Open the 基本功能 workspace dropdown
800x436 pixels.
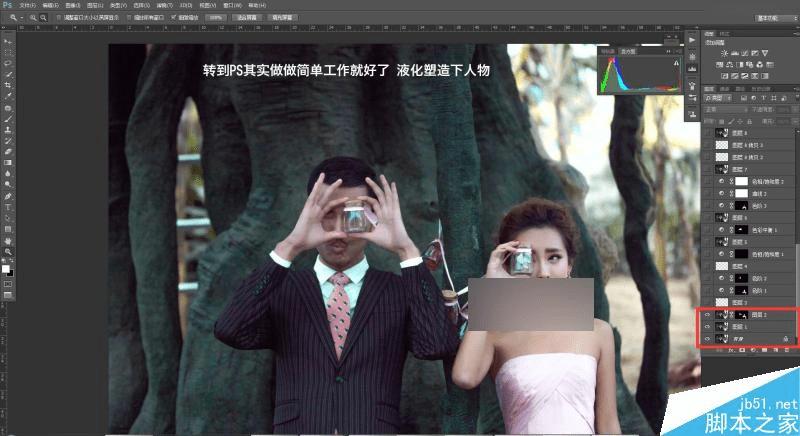pos(776,18)
